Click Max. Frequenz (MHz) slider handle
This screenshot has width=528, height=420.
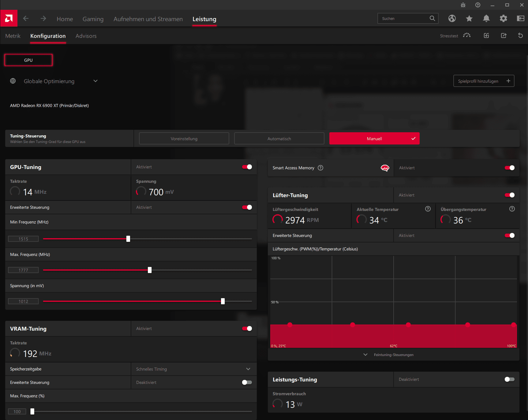point(150,270)
